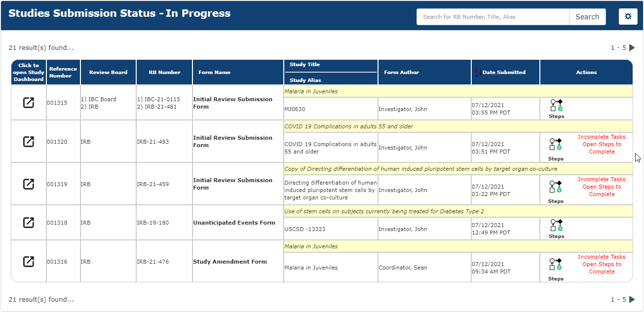Click the Reference Number column header
Viewport: 644px width, 312px height.
point(63,72)
